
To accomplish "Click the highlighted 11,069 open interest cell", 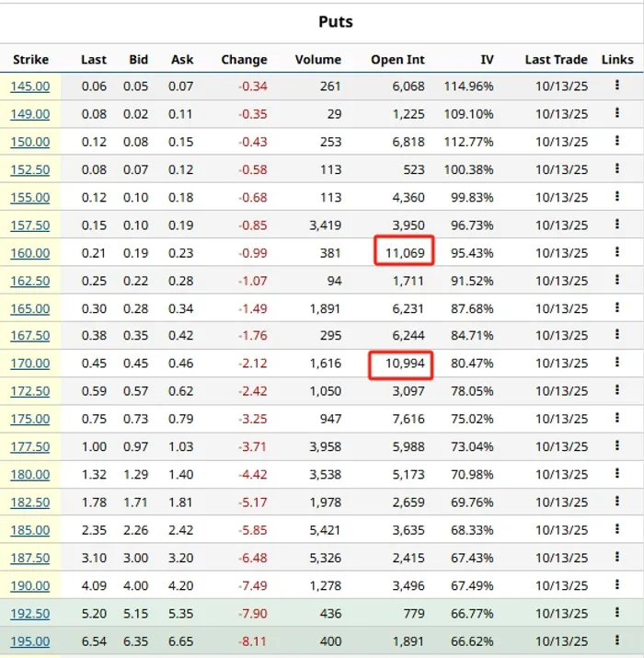I will (404, 252).
